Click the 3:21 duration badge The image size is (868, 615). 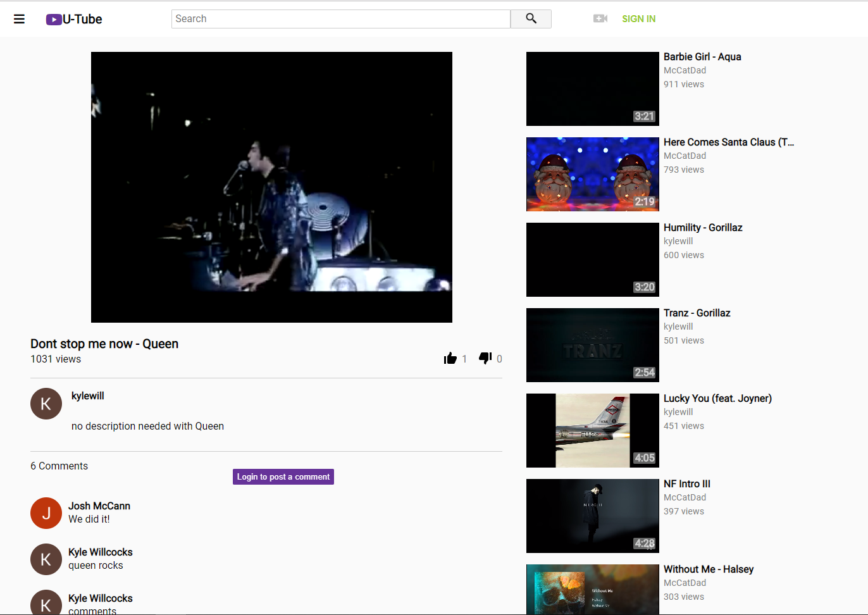pyautogui.click(x=644, y=116)
